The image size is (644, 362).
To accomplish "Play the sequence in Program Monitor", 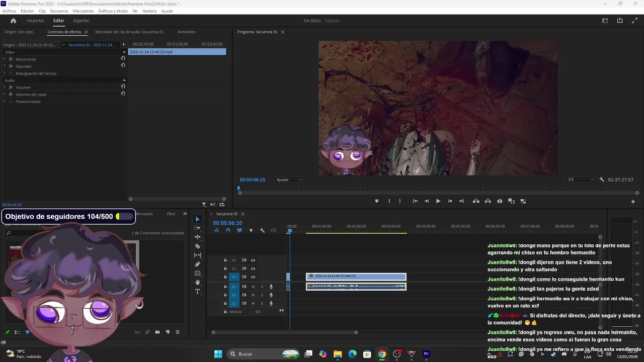I will point(438,201).
